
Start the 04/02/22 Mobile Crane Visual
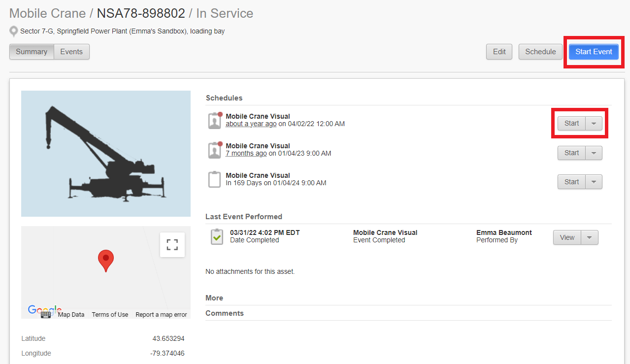pos(571,124)
